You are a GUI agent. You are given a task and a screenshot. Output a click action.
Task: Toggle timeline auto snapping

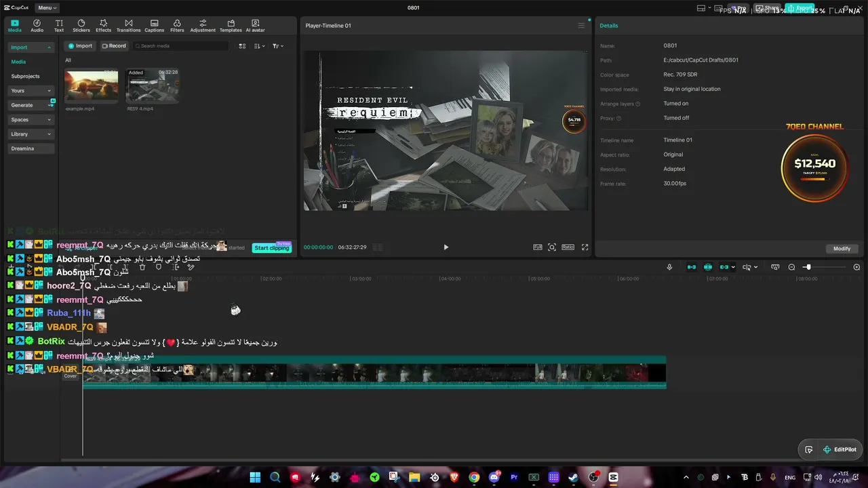[708, 267]
